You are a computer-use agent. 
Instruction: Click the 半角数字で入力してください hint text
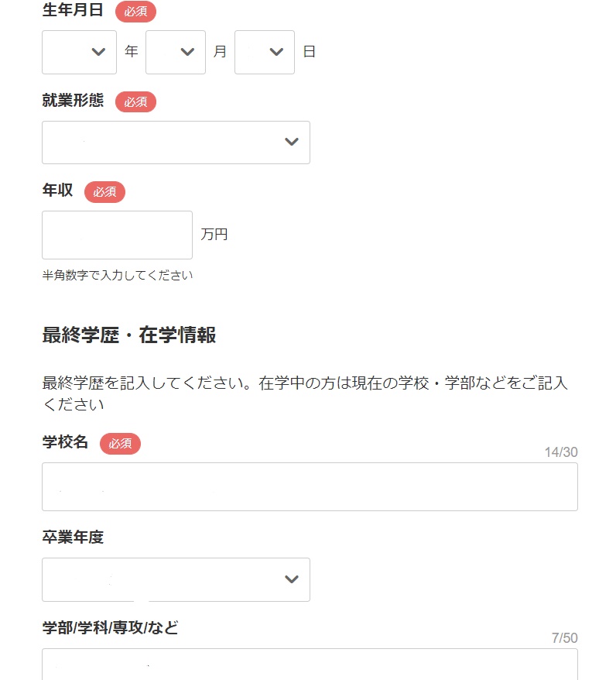point(118,276)
